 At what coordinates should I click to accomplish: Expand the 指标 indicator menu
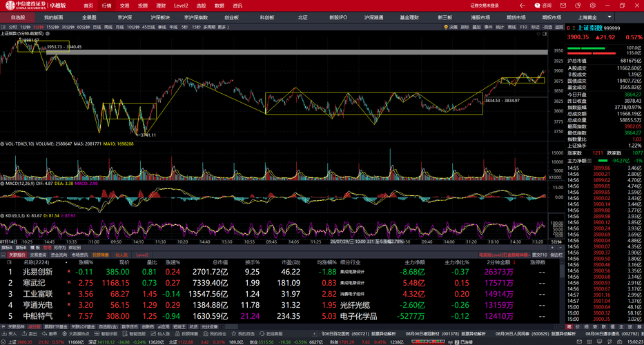tap(465, 27)
